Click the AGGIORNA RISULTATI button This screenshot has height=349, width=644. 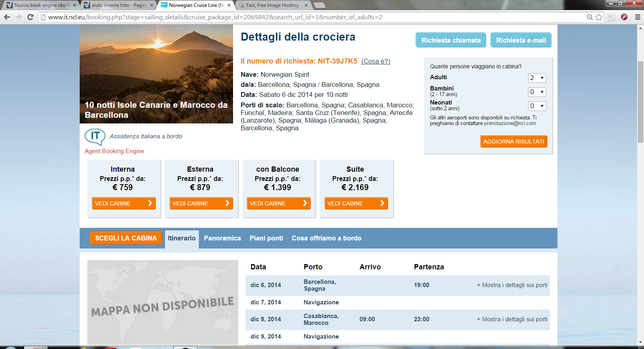pos(514,142)
